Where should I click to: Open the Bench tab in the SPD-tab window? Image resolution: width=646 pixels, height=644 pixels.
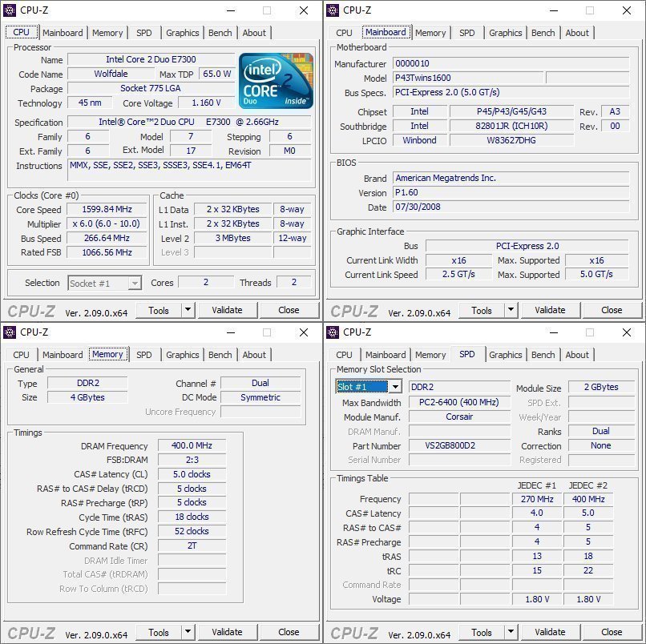pyautogui.click(x=543, y=355)
